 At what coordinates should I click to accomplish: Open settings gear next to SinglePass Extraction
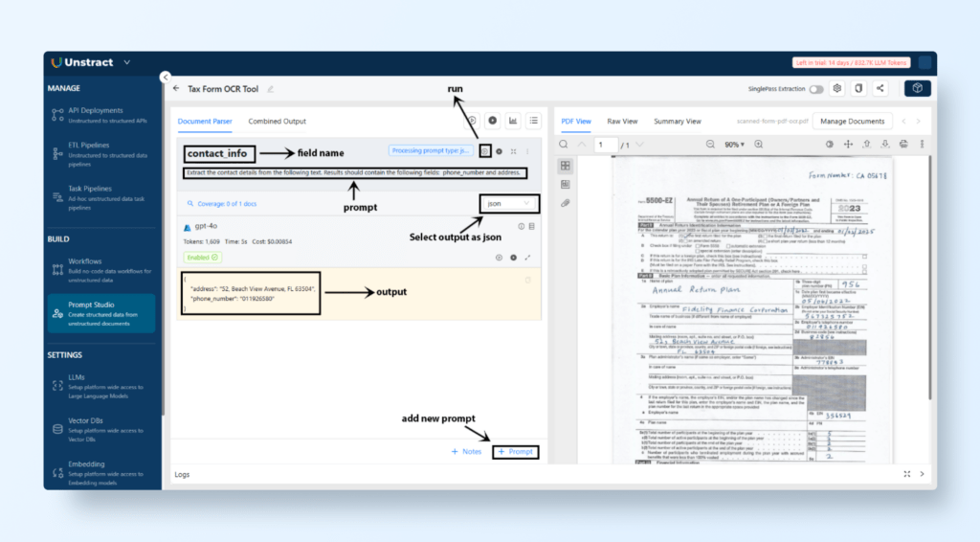point(837,88)
